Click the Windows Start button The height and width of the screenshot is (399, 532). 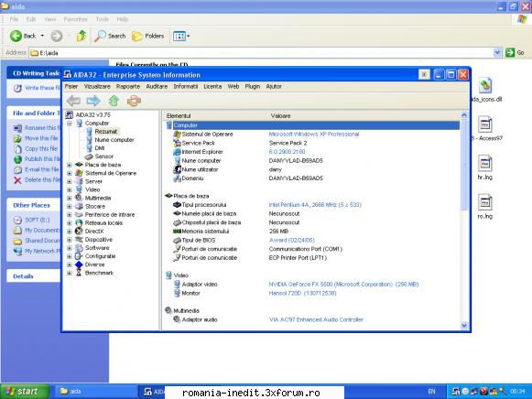pos(25,392)
